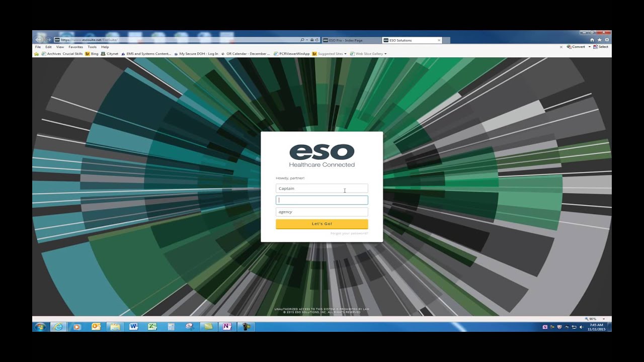644x362 pixels.
Task: Click the refresh icon in address bar
Action: tap(317, 40)
